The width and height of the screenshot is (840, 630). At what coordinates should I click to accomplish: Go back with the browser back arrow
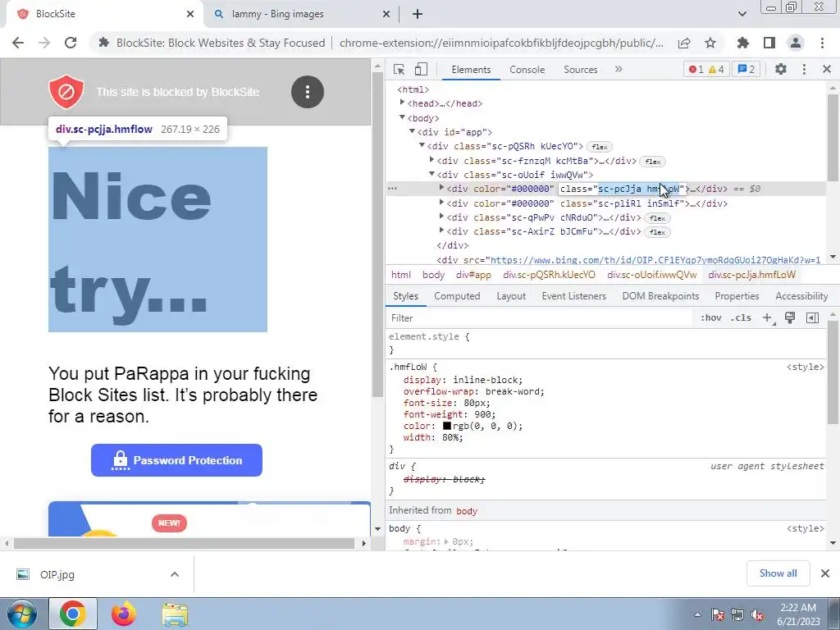coord(18,43)
